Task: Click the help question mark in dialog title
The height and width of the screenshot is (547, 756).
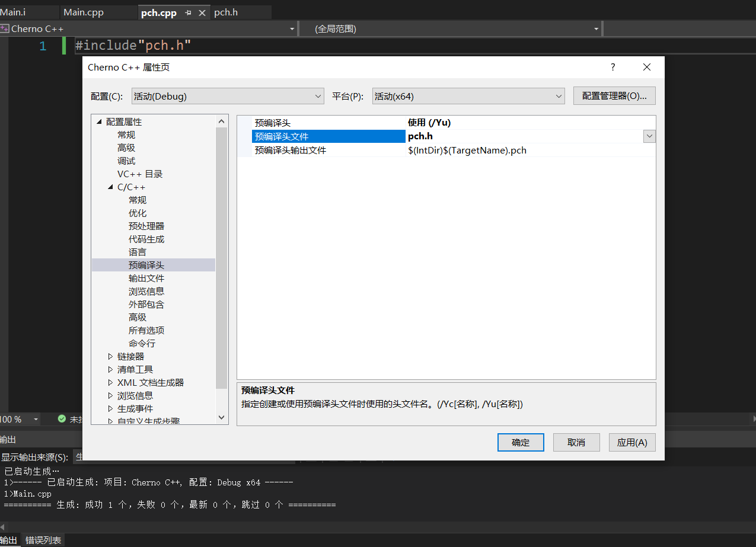Action: coord(613,67)
